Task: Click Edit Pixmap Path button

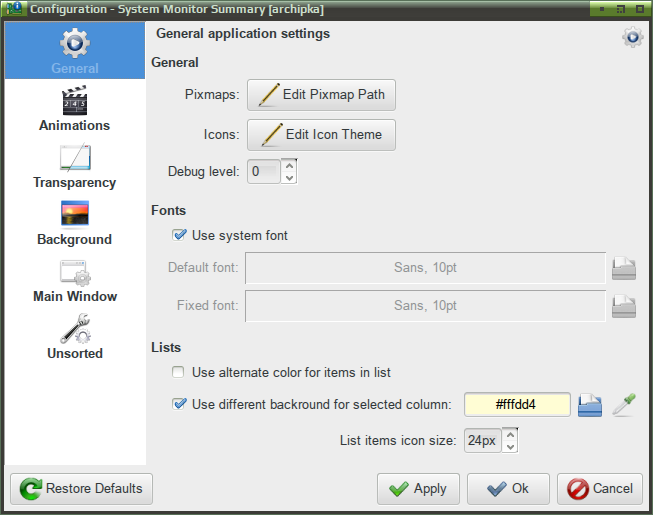Action: (x=321, y=95)
